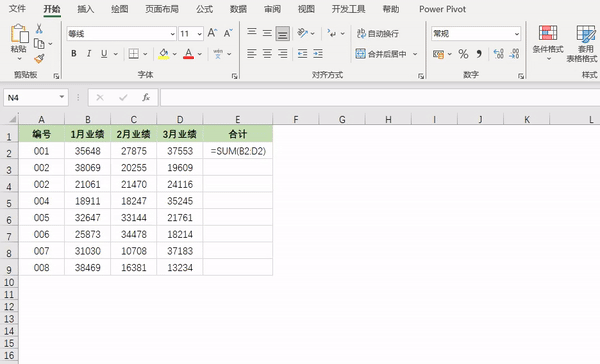Open the 数字 number dialog launcher
The width and height of the screenshot is (600, 364).
point(521,76)
